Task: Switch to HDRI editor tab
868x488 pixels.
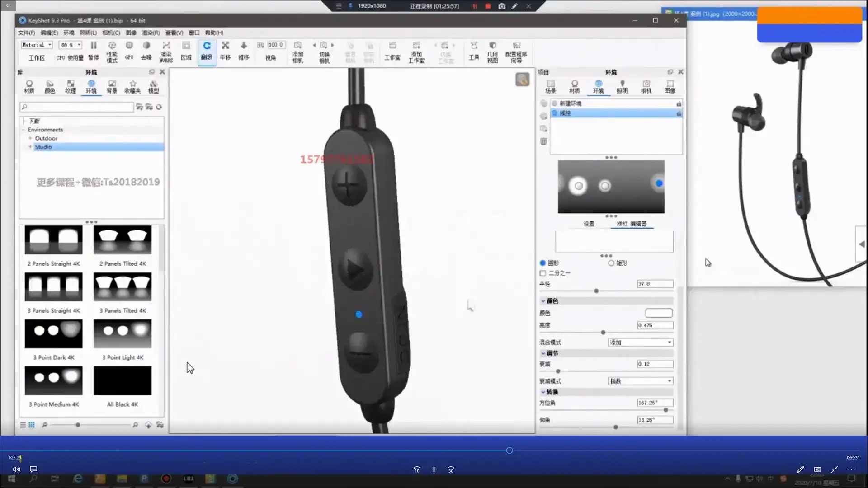Action: [x=632, y=224]
